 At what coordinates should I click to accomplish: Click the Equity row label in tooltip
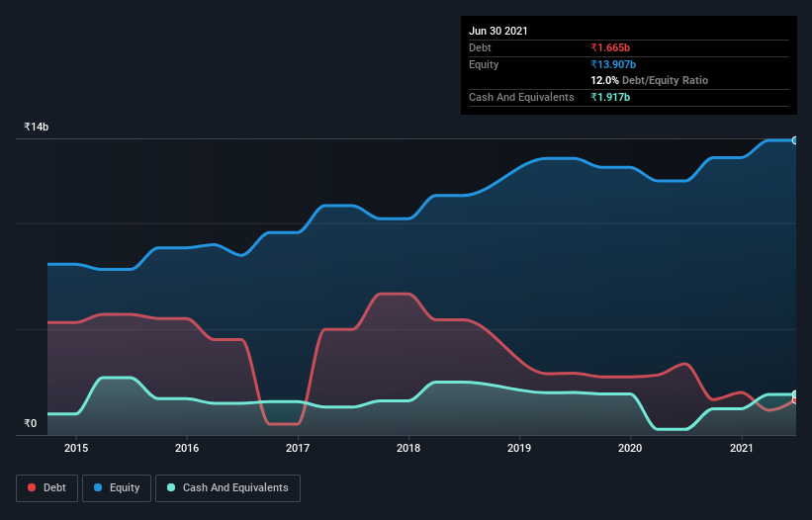pos(484,64)
